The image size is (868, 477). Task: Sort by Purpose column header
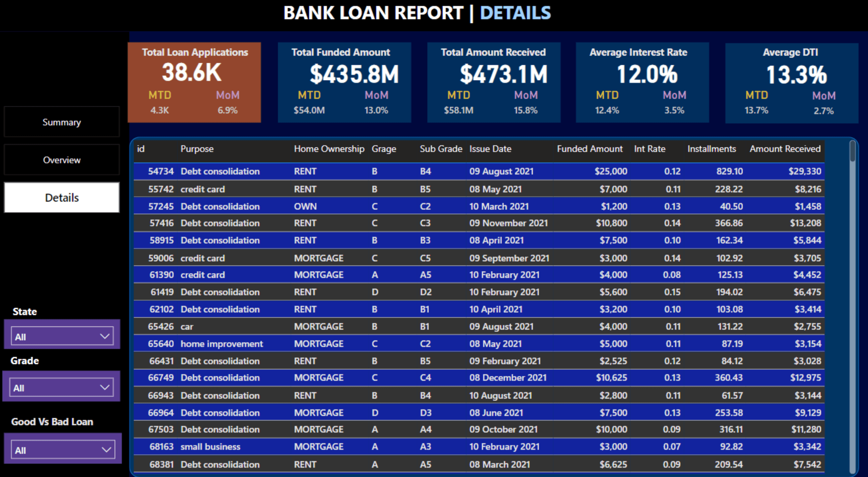click(197, 149)
